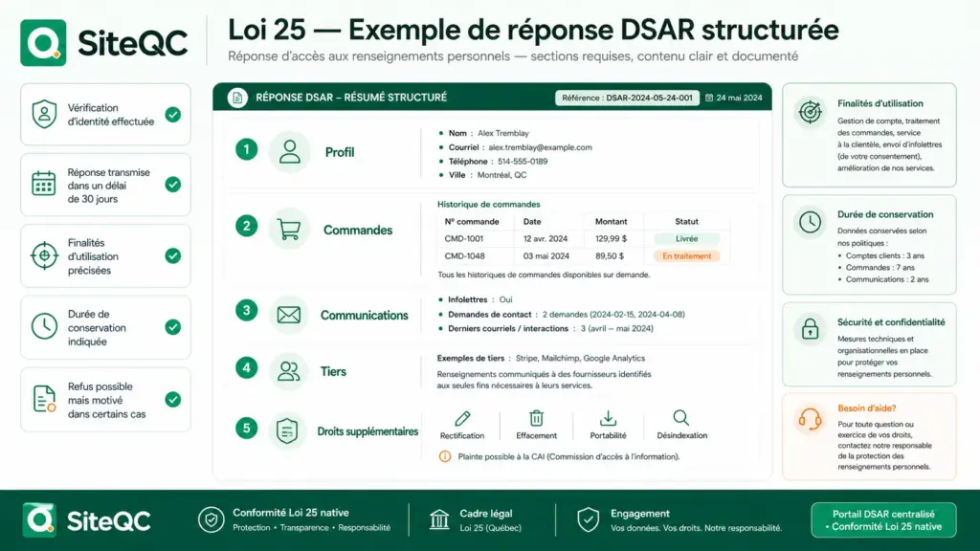Click the check mark for Finalités d'utilisation précisées
The height and width of the screenshot is (551, 980).
click(173, 255)
